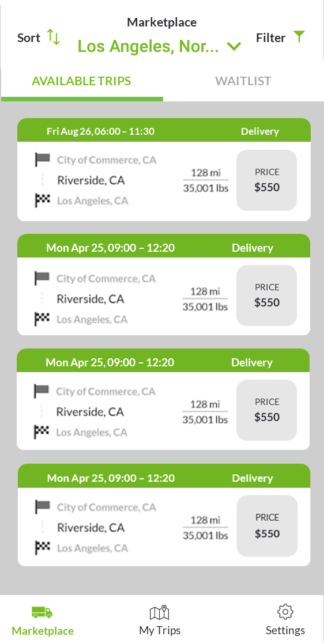Switch to the WAITLIST tab
Image resolution: width=324 pixels, height=644 pixels.
click(x=243, y=81)
